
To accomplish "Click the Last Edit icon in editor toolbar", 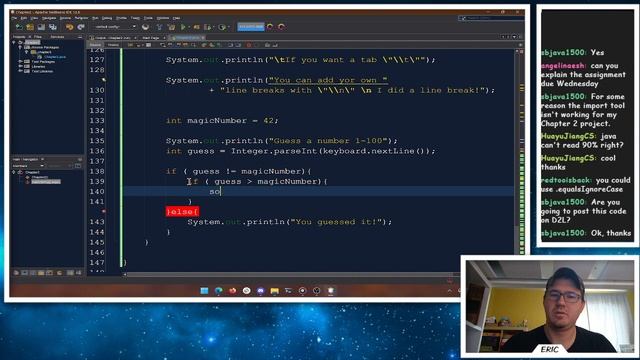I will pyautogui.click(x=130, y=45).
